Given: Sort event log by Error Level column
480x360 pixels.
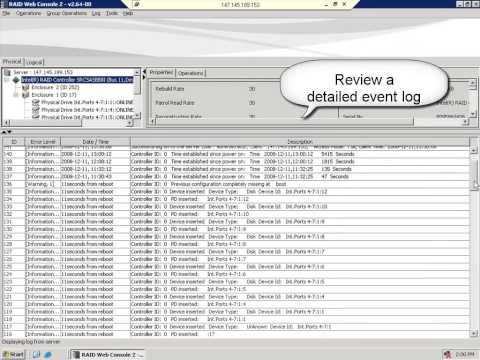Looking at the screenshot, I should coord(43,142).
